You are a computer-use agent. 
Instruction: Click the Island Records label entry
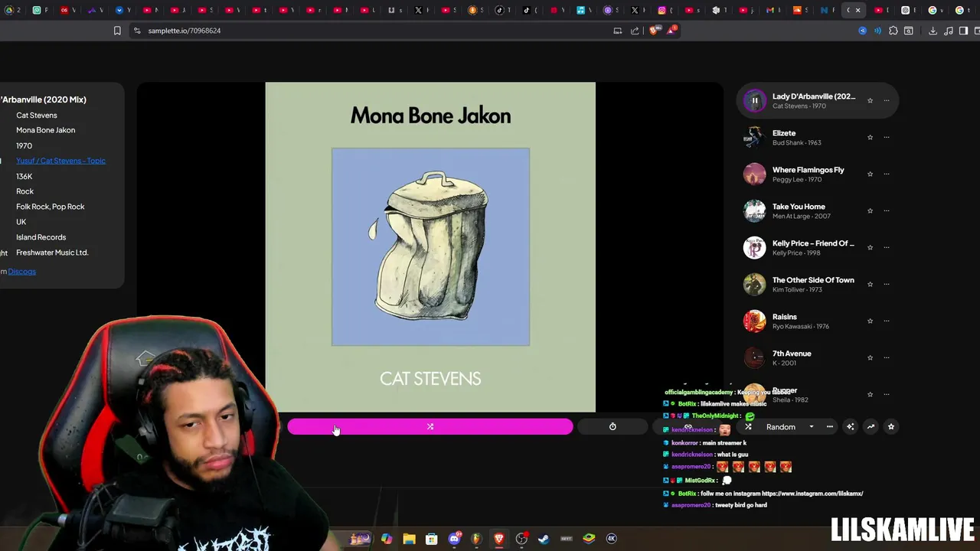pyautogui.click(x=41, y=237)
